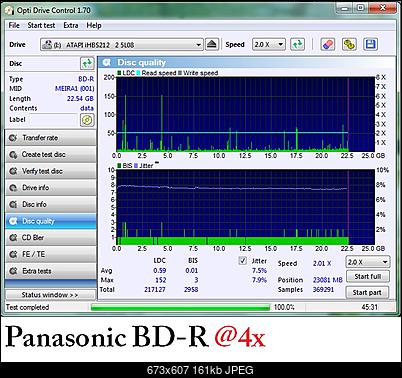Select the Extra tests tab
The width and height of the screenshot is (402, 378).
point(51,271)
